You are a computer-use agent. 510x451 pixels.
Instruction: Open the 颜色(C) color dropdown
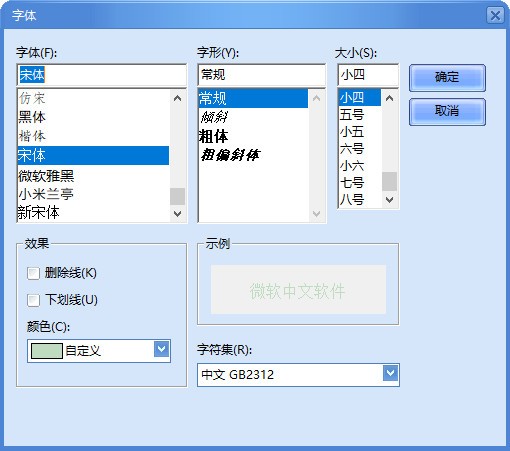162,349
